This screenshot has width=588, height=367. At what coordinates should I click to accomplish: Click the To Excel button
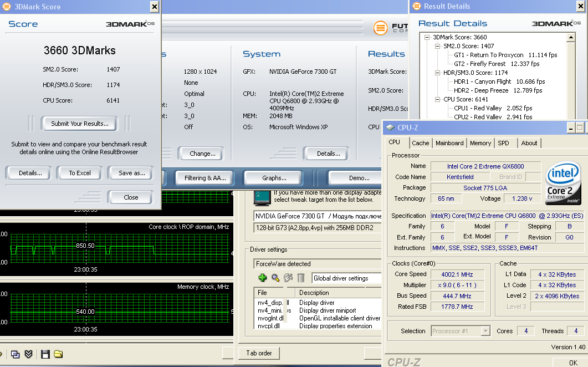click(80, 173)
